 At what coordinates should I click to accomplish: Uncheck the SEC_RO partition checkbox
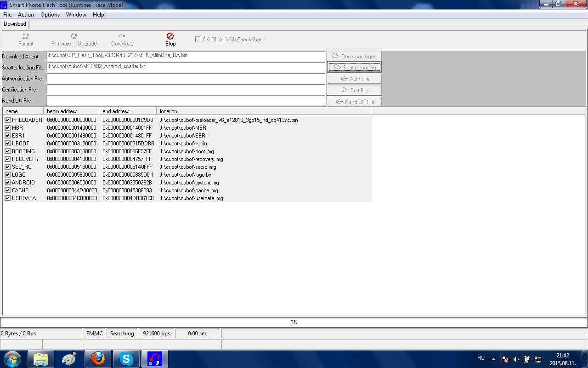tap(7, 167)
